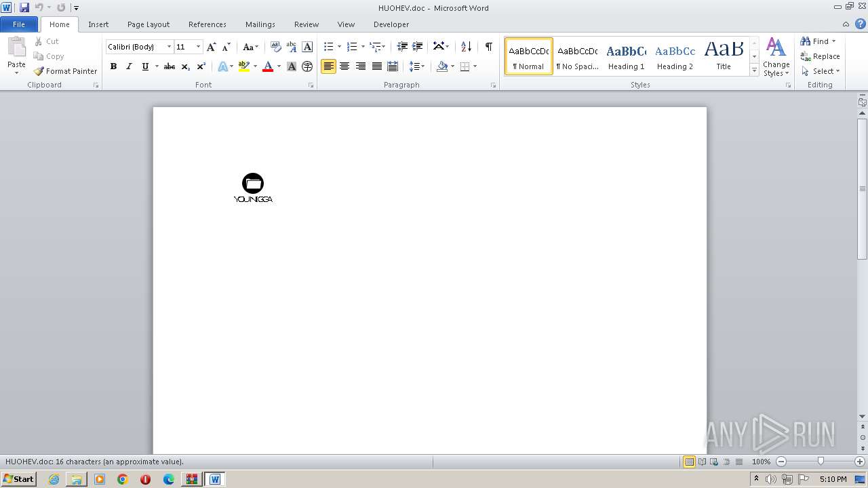The image size is (868, 488).
Task: Expand the Paste options arrow
Action: coord(16,73)
